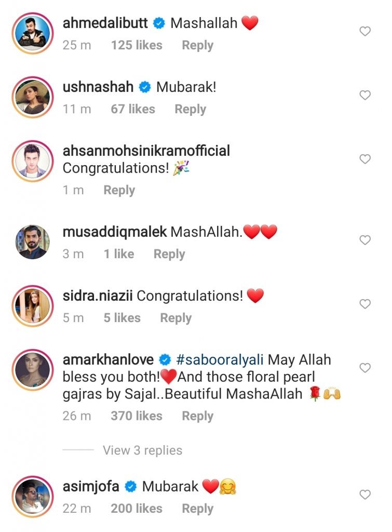Tap heart icon on ushnashah's comment
Screen dimensions: 392x532
[x=365, y=96]
